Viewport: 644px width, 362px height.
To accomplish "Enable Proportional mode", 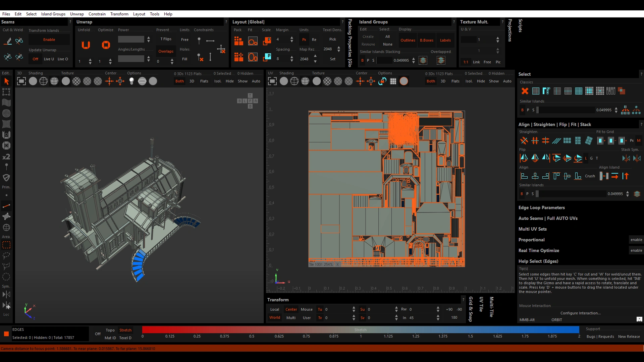I will [636, 240].
